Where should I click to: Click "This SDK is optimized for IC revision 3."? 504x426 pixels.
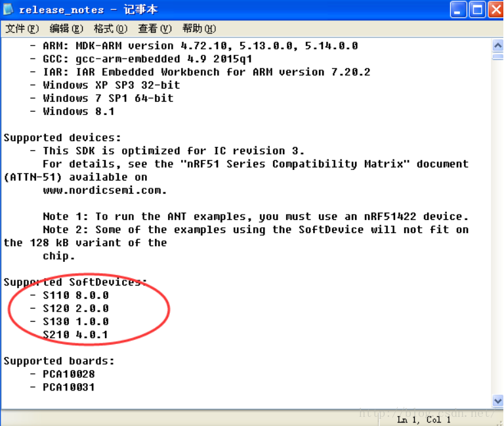tap(173, 151)
